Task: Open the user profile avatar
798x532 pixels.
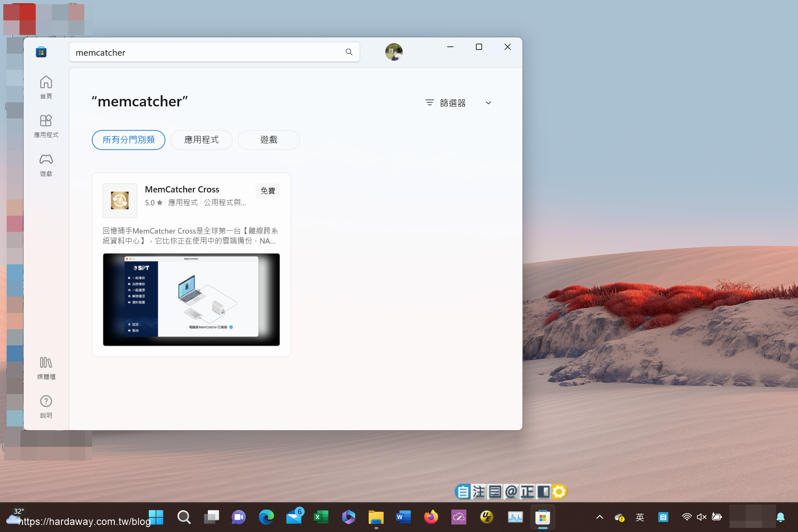Action: (394, 52)
